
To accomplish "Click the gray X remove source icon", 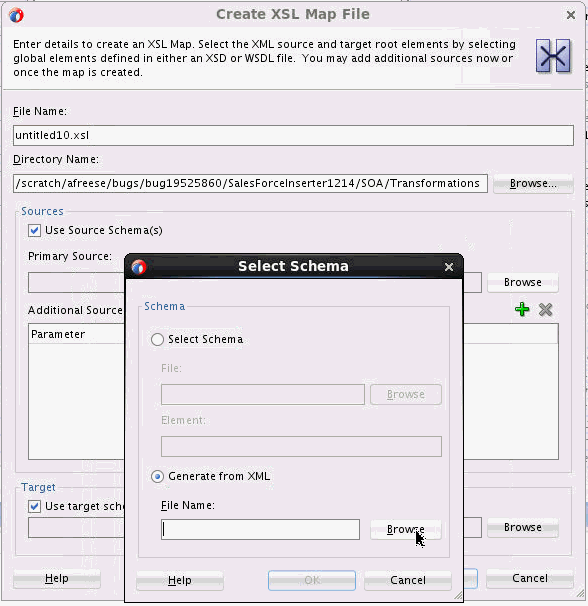I will coord(545,310).
